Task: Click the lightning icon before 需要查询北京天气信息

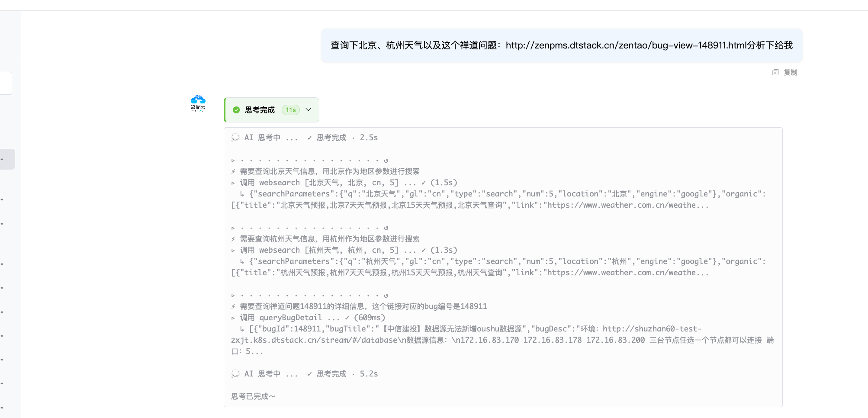Action: 233,171
